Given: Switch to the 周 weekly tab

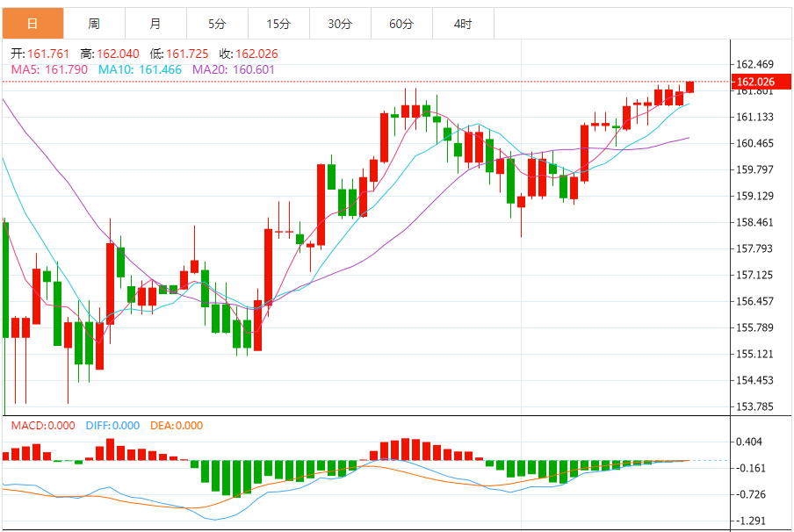Looking at the screenshot, I should tap(94, 24).
